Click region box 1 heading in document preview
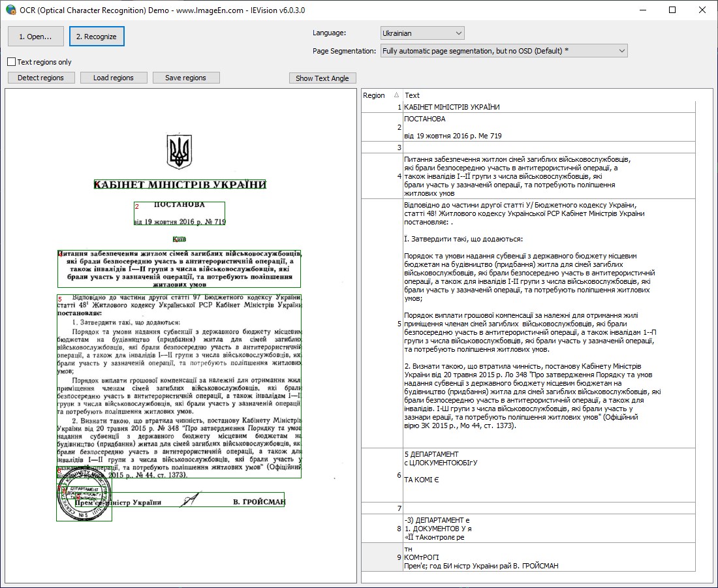718x588 pixels. pos(180,185)
